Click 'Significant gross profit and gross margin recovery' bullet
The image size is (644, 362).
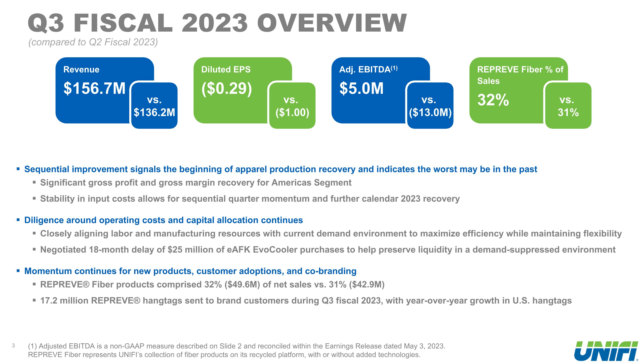point(196,183)
